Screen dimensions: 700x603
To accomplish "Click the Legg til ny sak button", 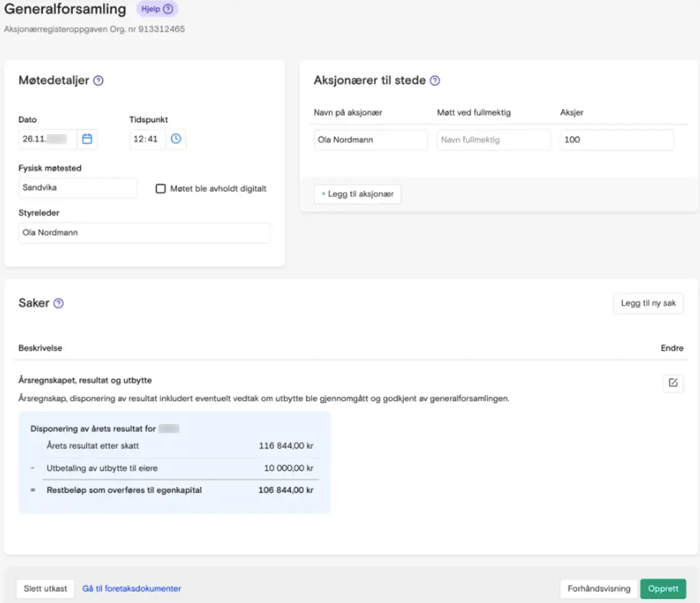I will 648,303.
